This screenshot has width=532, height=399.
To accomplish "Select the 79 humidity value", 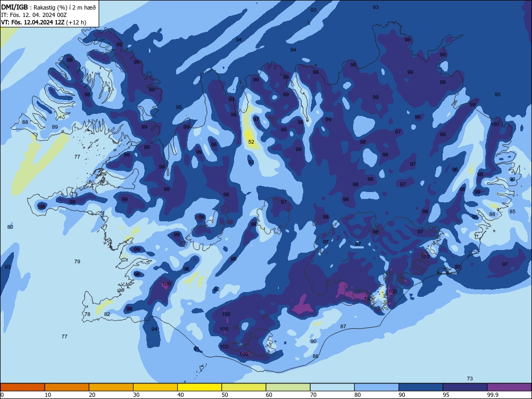I will tap(77, 261).
